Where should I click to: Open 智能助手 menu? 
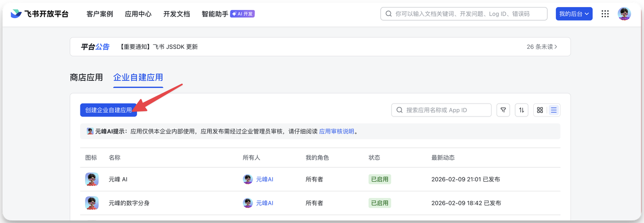[x=215, y=14]
